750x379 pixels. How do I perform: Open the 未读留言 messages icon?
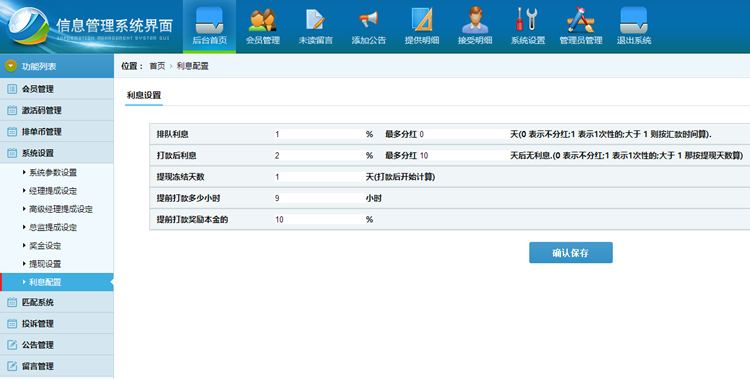tap(316, 26)
